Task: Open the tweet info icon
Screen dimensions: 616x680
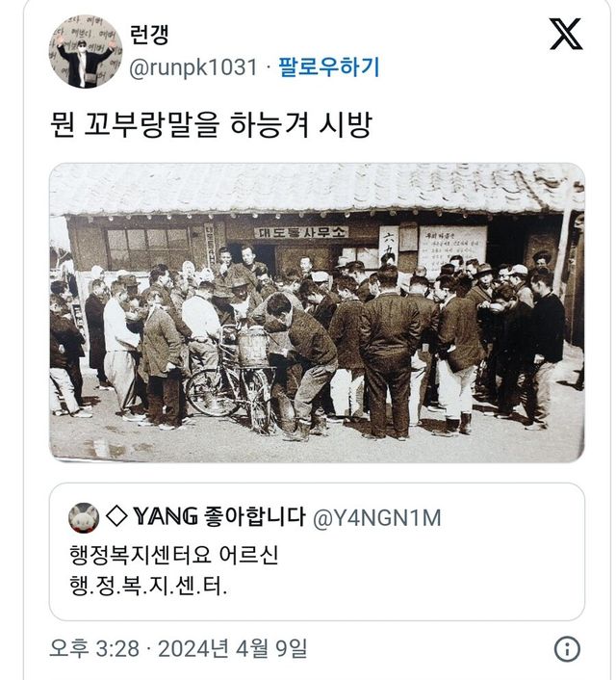Action: 567,649
